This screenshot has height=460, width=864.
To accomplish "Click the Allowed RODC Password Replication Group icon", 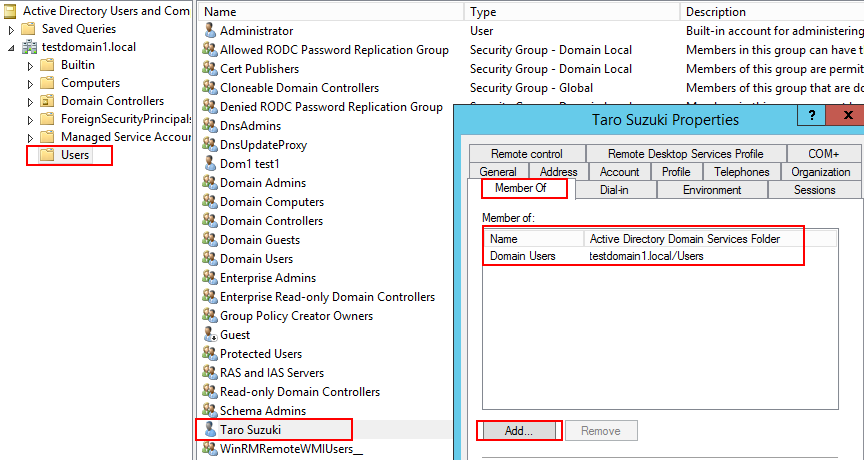I will 210,50.
